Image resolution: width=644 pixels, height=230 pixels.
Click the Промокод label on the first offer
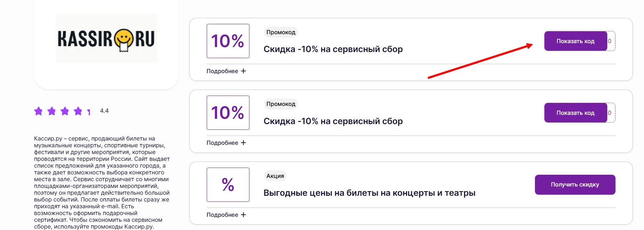click(280, 32)
